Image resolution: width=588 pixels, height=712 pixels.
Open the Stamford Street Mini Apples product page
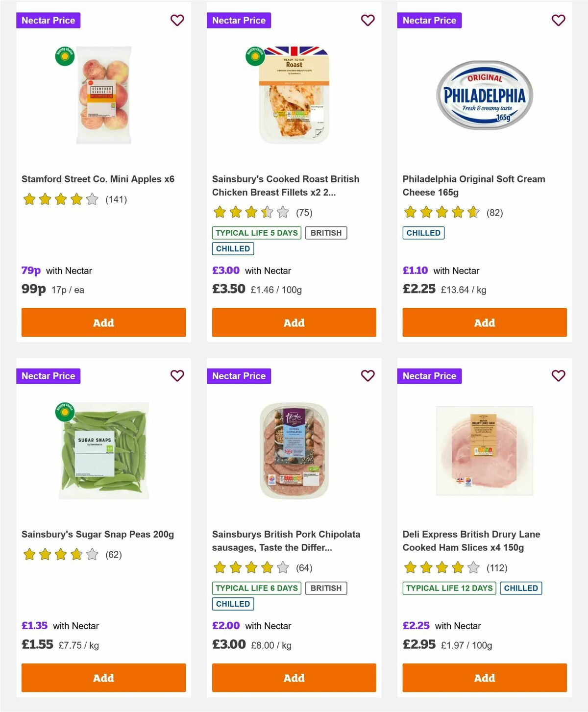[x=99, y=179]
